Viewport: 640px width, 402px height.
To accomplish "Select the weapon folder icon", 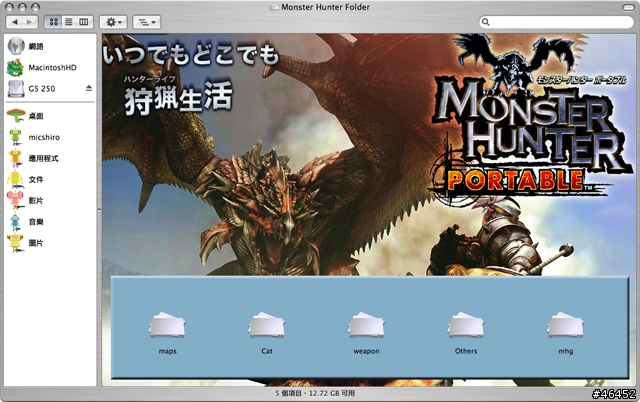I will click(366, 325).
